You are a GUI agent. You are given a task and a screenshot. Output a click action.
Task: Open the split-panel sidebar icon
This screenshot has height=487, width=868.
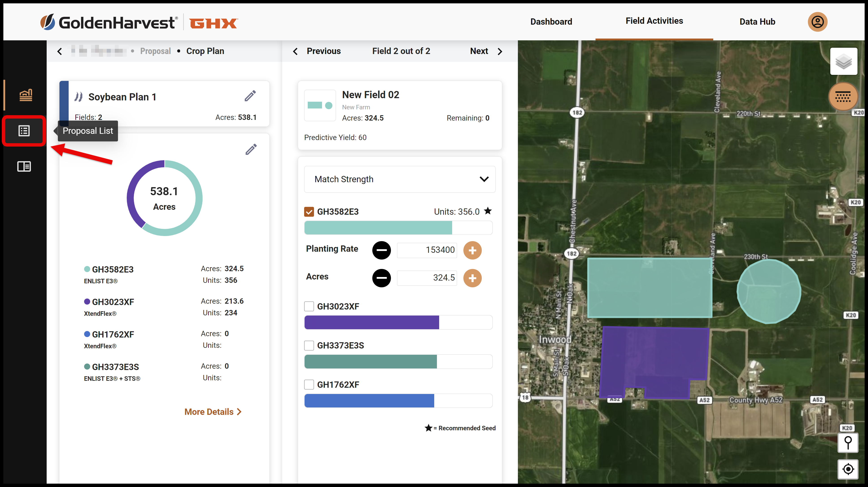[x=24, y=166]
